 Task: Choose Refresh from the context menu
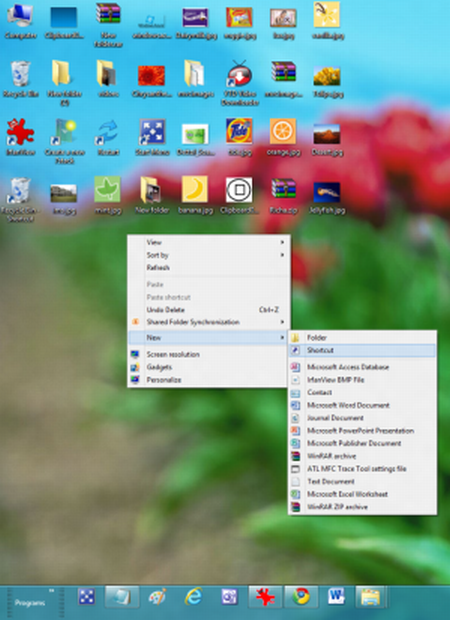coord(209,268)
